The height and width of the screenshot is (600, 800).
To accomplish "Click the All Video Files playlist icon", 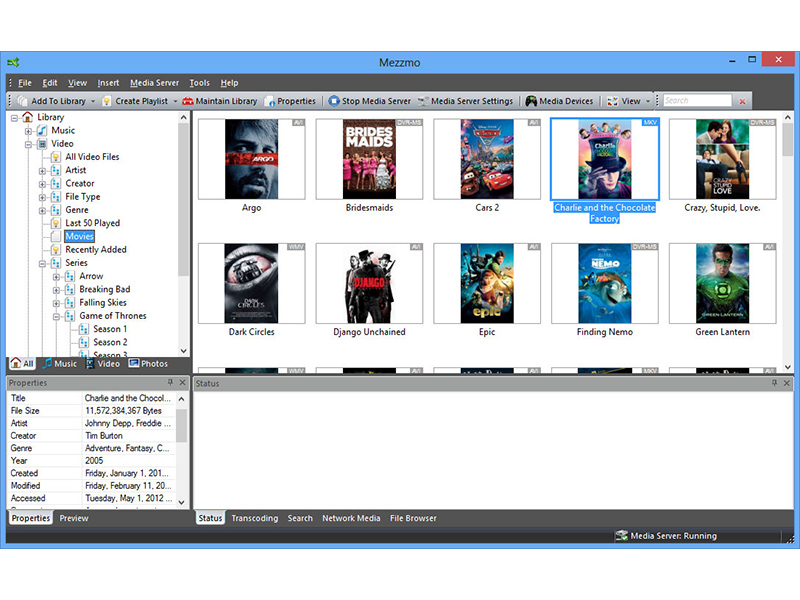I will pos(56,157).
